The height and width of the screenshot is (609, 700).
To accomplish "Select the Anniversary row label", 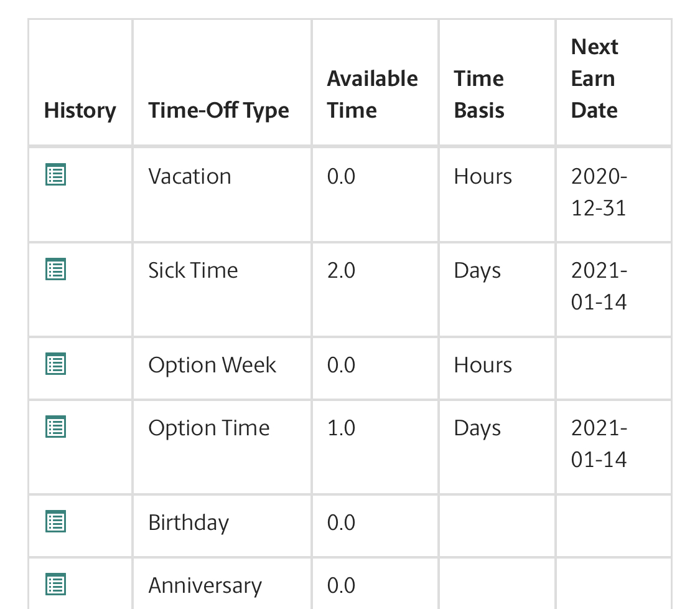I will point(205,586).
